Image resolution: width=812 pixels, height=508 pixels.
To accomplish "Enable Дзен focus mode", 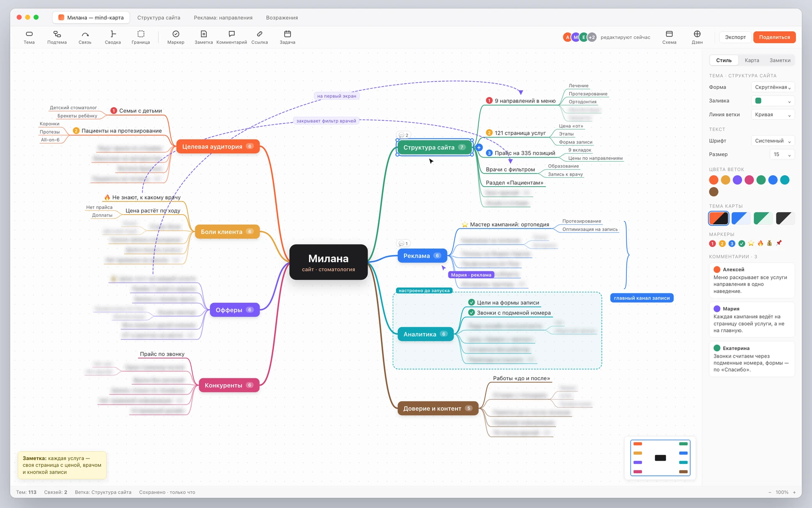I will pos(697,37).
